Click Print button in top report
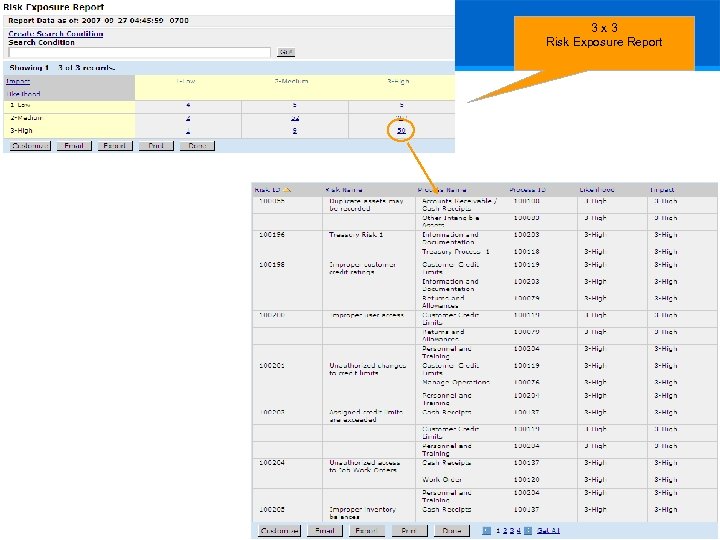The height and width of the screenshot is (540, 720). coord(156,146)
